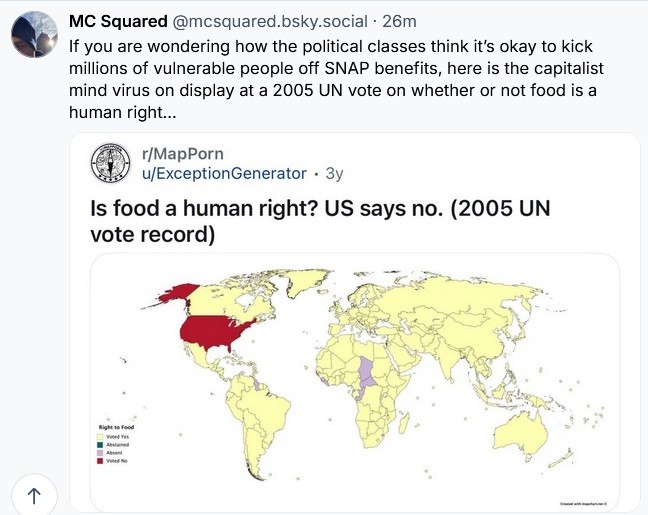The height and width of the screenshot is (515, 648).
Task: Click the r/MapPorn subreddit logo icon
Action: click(111, 163)
